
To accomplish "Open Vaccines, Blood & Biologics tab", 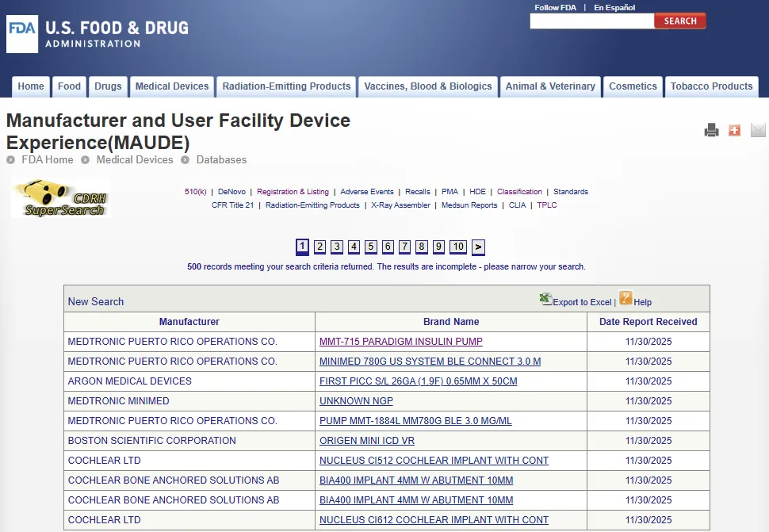I will [428, 86].
